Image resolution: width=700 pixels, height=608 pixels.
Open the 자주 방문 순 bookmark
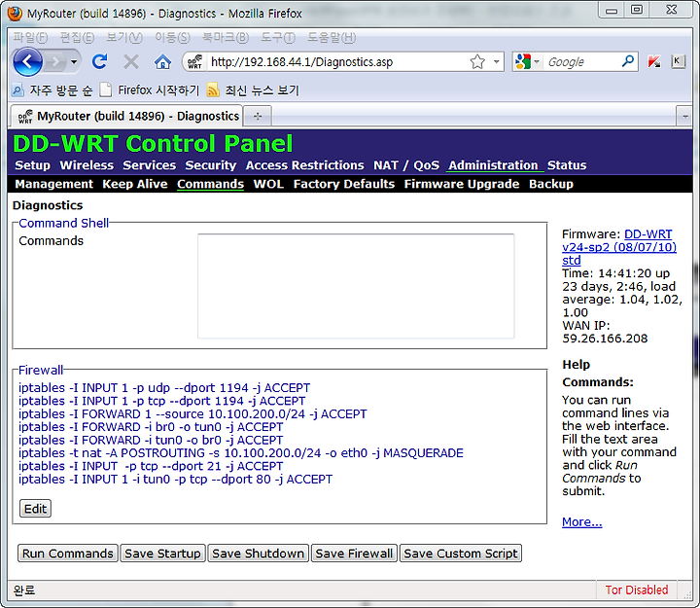tap(52, 90)
